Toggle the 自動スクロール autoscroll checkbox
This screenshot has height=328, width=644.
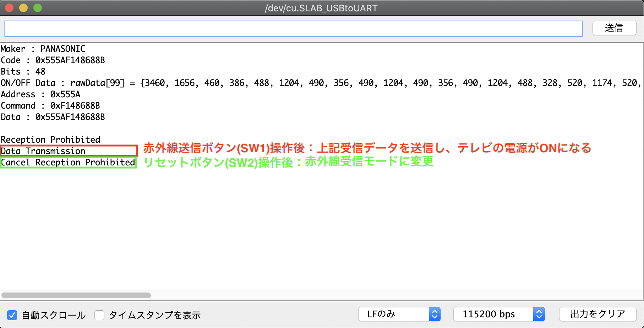(12, 315)
